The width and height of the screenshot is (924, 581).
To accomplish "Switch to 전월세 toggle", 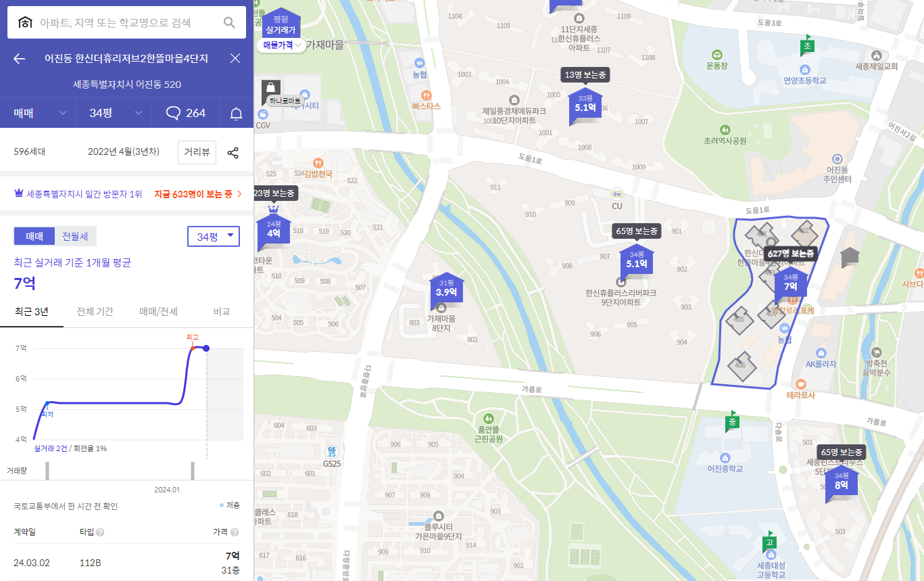I will (75, 236).
